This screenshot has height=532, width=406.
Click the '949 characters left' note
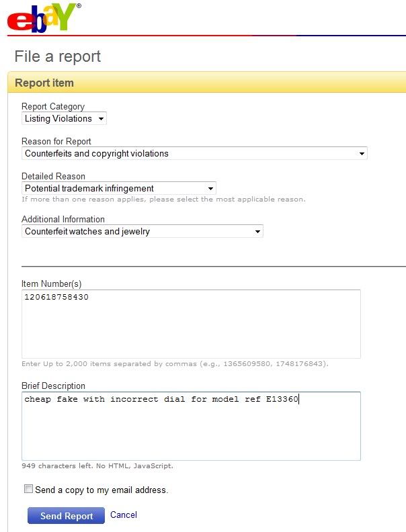(97, 466)
